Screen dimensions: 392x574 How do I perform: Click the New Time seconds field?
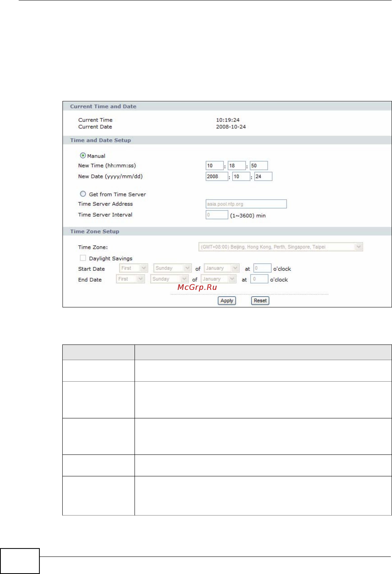tap(259, 166)
